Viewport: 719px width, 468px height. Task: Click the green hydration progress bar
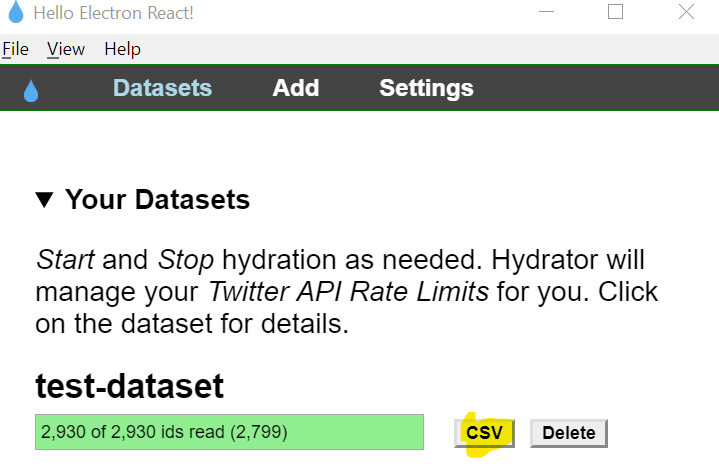(x=229, y=433)
